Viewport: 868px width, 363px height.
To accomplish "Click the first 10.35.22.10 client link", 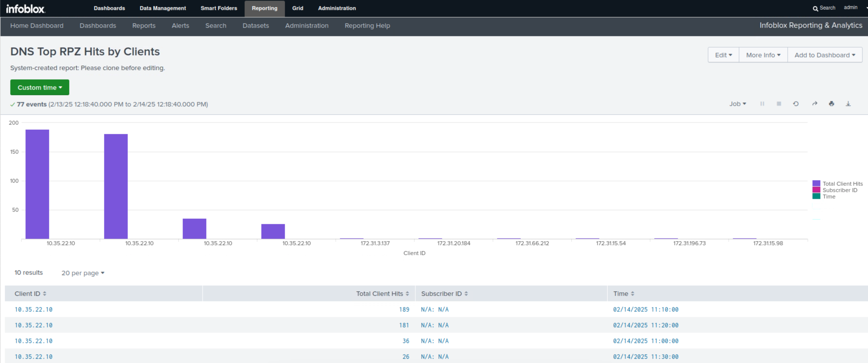I will click(33, 309).
